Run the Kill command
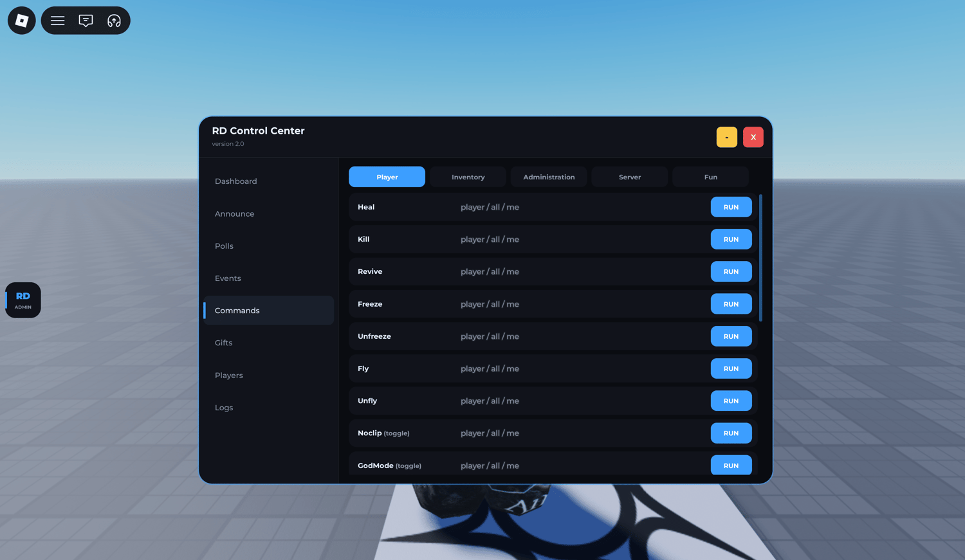The image size is (965, 560). [731, 239]
